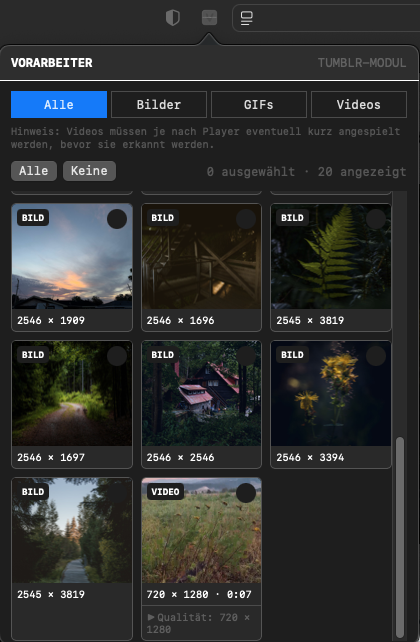420x642 pixels.
Task: Deselect everything with Keine button
Action: [89, 171]
